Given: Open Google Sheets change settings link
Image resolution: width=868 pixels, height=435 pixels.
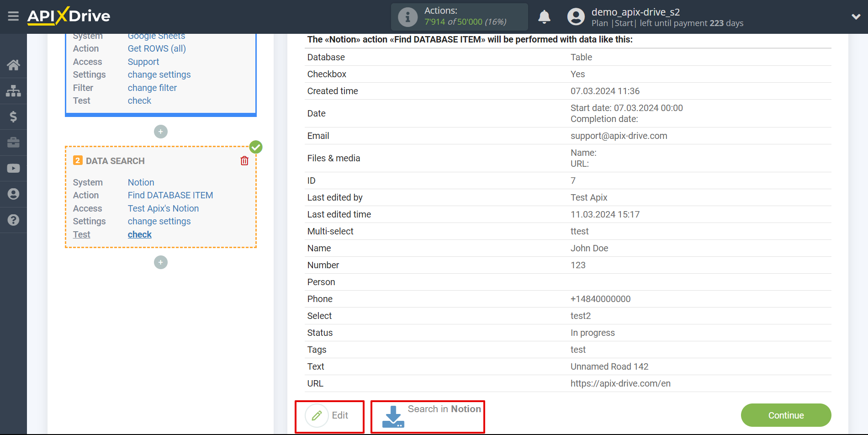Looking at the screenshot, I should click(x=159, y=74).
